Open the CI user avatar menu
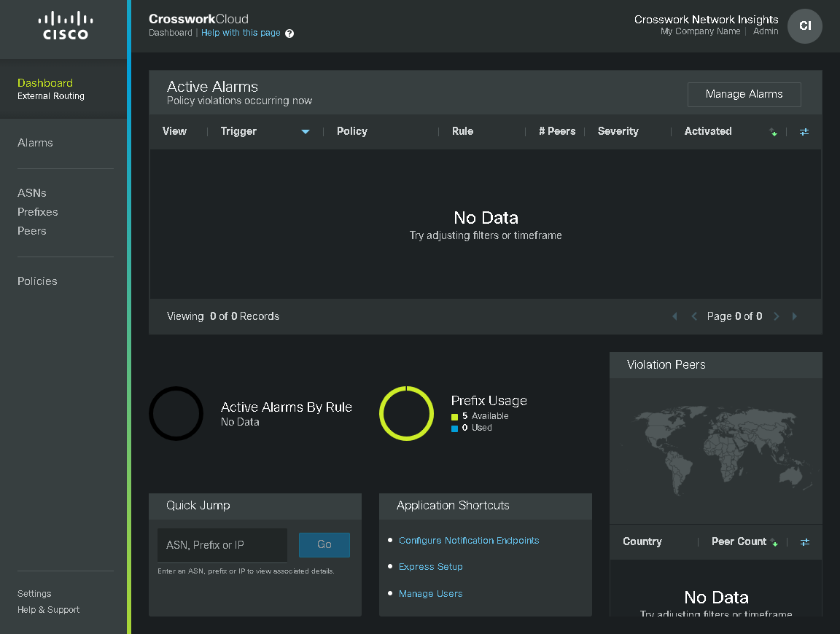The image size is (840, 634). [x=804, y=26]
